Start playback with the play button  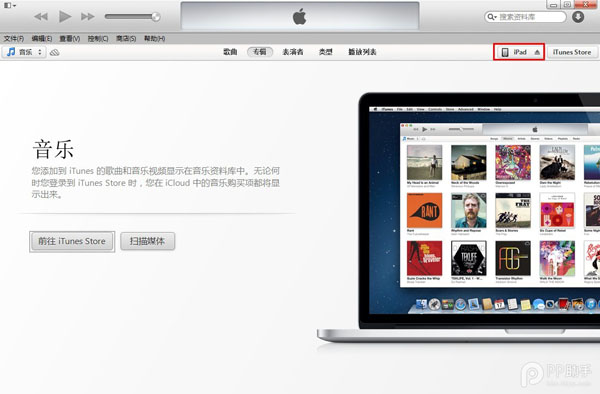point(65,16)
